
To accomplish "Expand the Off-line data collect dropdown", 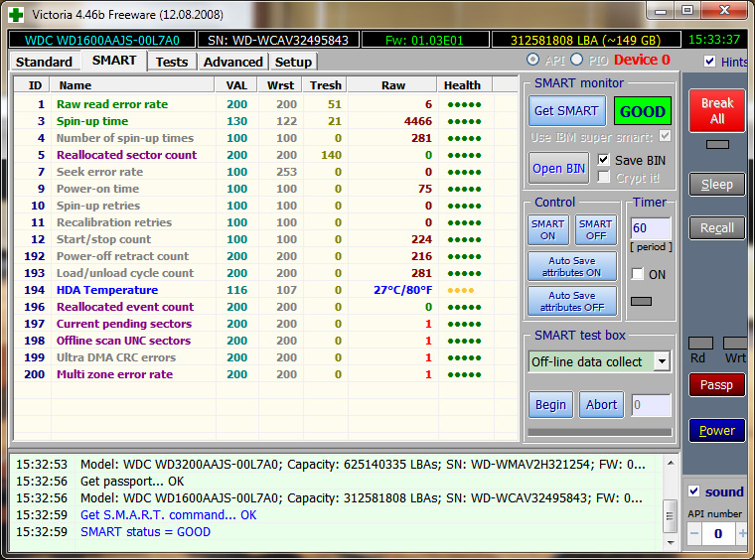I will (x=662, y=361).
